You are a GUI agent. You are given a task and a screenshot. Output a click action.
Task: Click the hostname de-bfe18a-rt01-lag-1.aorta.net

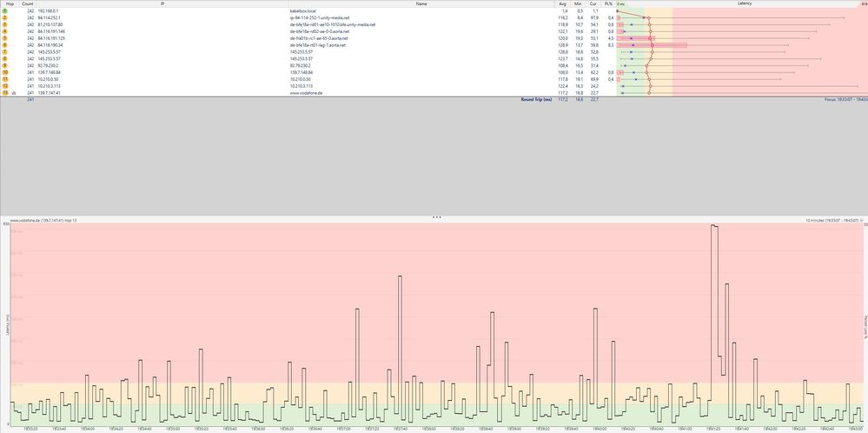click(x=318, y=45)
